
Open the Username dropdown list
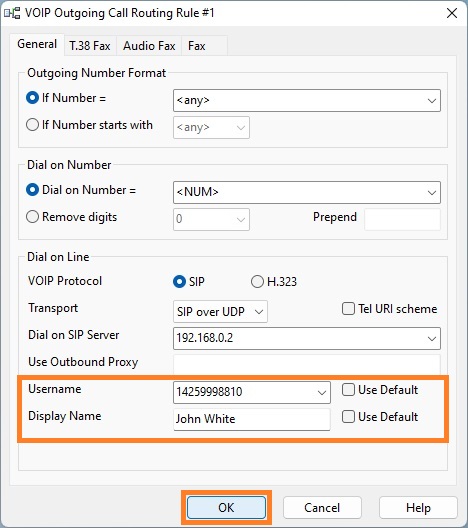(x=322, y=393)
